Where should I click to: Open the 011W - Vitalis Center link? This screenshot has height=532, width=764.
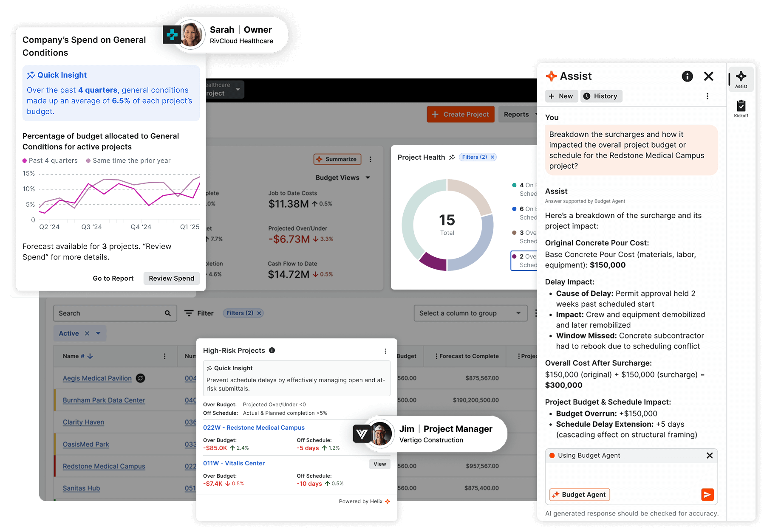coord(234,463)
